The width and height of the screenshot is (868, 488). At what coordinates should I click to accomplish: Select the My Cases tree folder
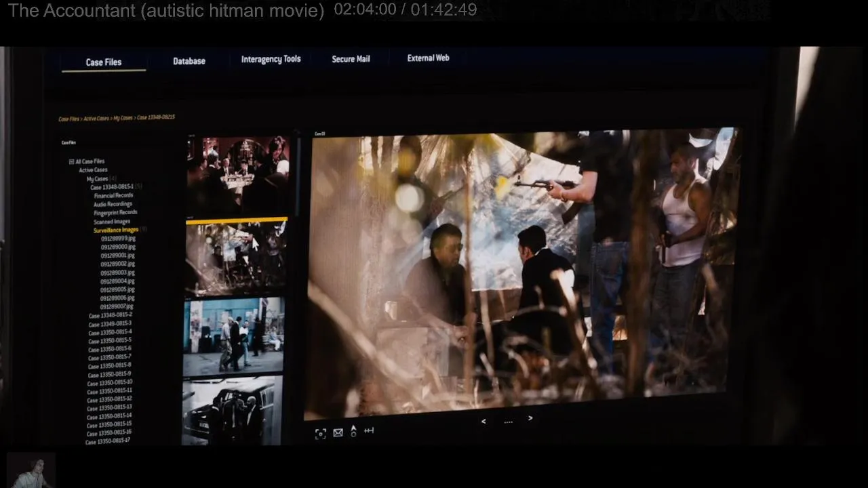(97, 179)
